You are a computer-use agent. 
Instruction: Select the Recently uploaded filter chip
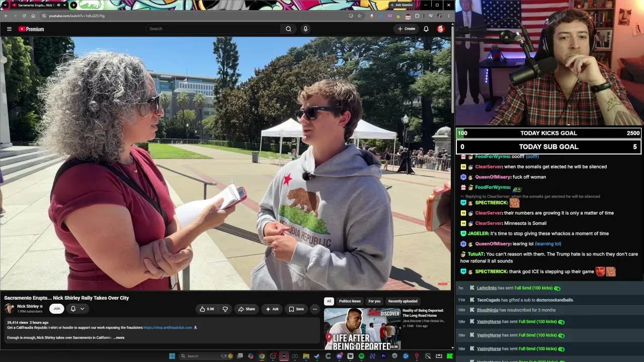pos(403,301)
